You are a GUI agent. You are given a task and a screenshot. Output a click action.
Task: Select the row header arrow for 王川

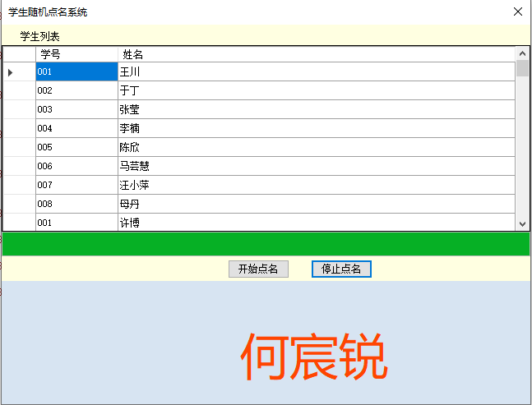(20, 71)
